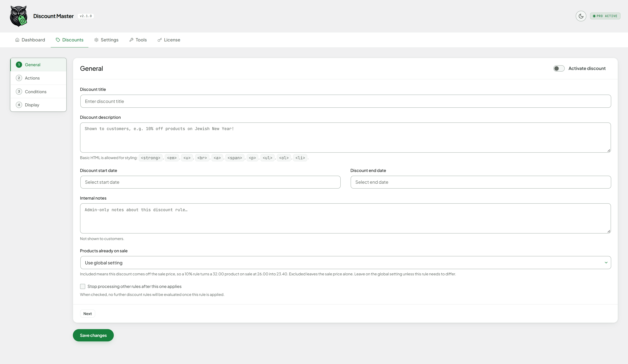Click the step 3 circle for Conditions

point(19,92)
